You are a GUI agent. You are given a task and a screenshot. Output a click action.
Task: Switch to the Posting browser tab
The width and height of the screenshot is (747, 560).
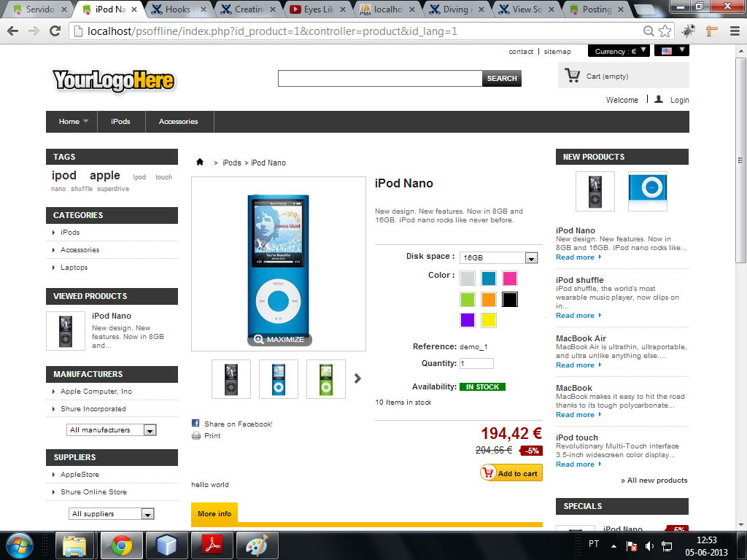coord(595,9)
